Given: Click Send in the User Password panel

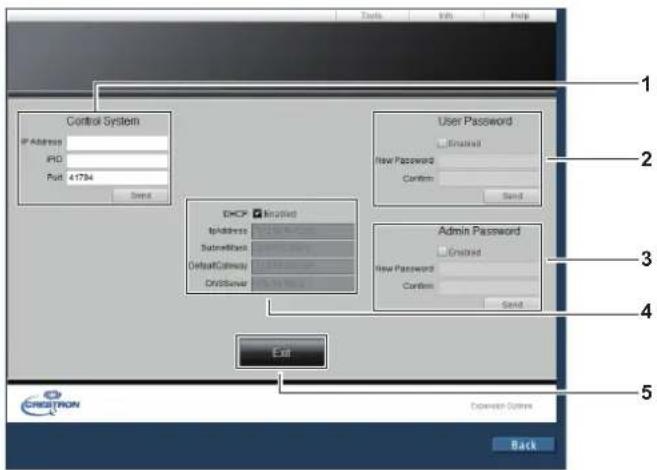Looking at the screenshot, I should (x=512, y=196).
